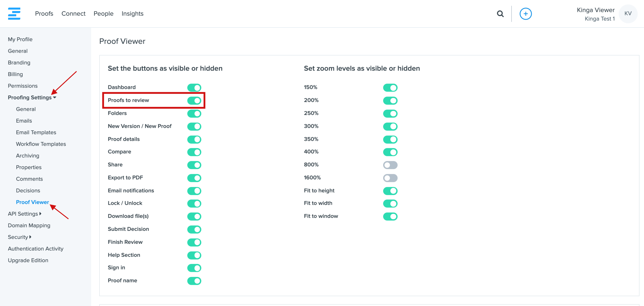Go to the Insights menu

[132, 13]
